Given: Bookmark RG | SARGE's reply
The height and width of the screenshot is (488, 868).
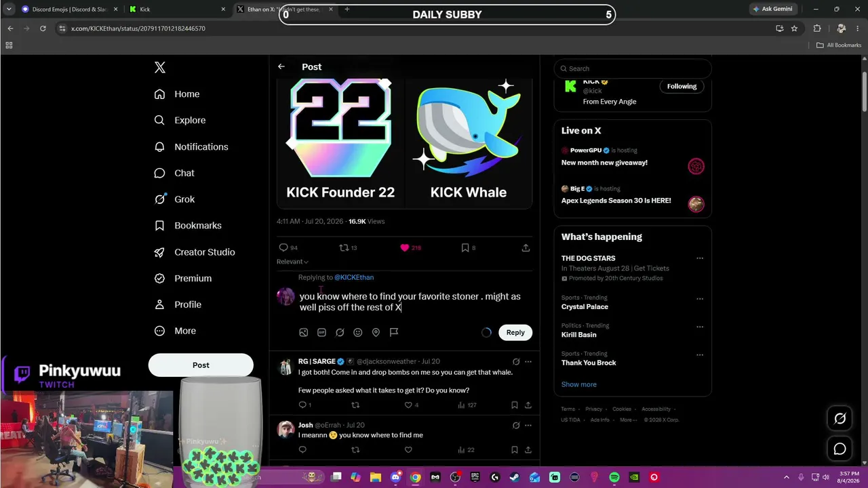Looking at the screenshot, I should pyautogui.click(x=515, y=405).
